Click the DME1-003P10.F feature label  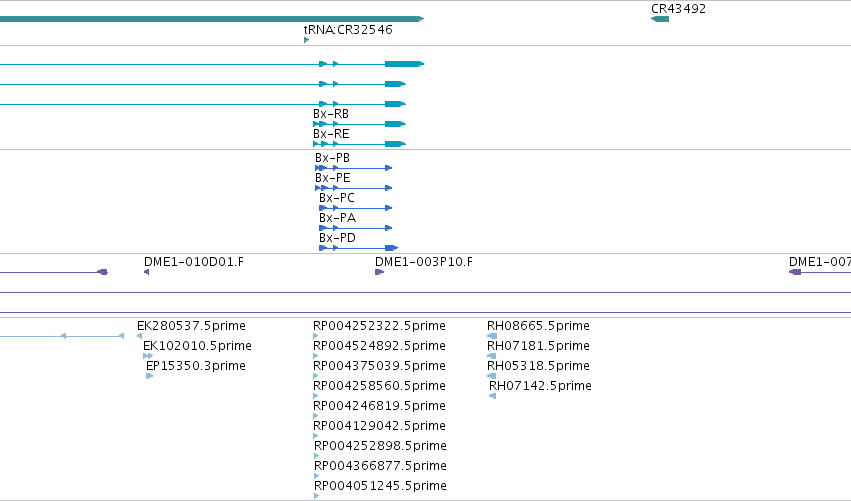[424, 262]
